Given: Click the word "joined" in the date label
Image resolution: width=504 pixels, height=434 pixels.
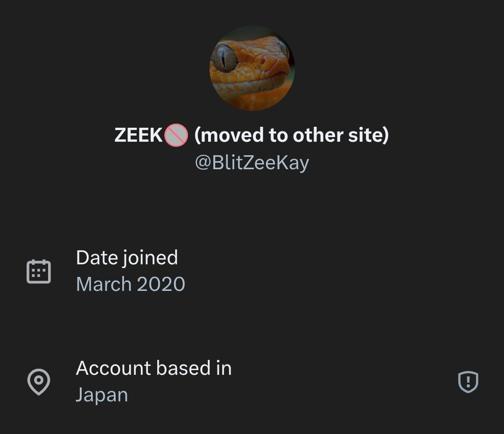Looking at the screenshot, I should pyautogui.click(x=150, y=258).
